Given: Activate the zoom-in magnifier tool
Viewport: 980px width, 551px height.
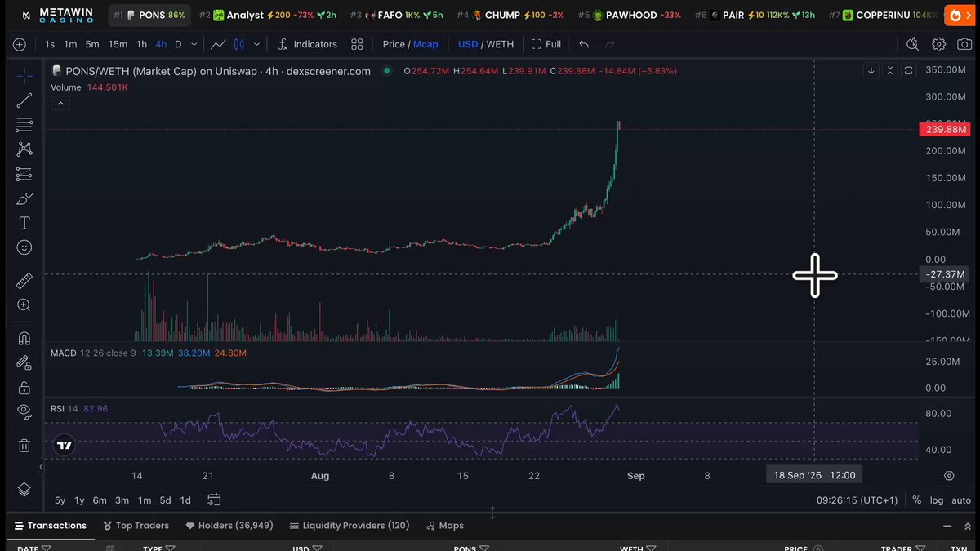Looking at the screenshot, I should coord(24,305).
